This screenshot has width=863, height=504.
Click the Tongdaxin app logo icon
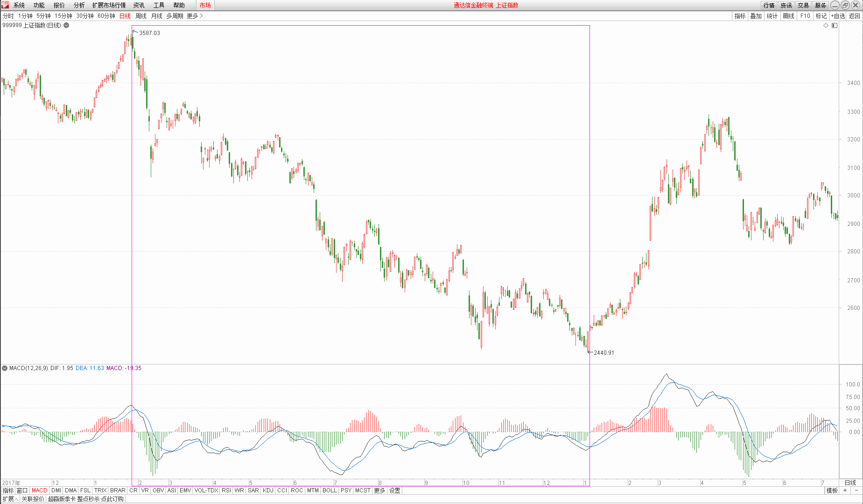[5, 5]
